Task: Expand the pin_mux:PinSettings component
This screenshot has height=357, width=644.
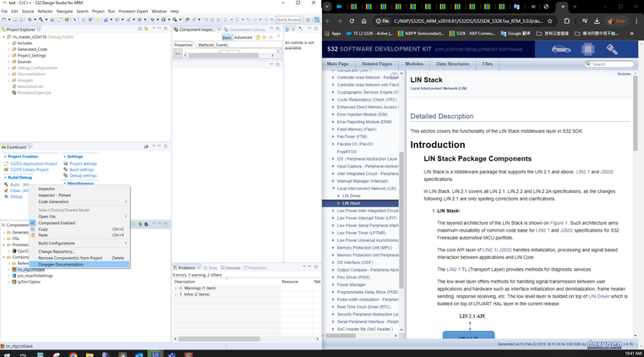Action: (x=9, y=276)
